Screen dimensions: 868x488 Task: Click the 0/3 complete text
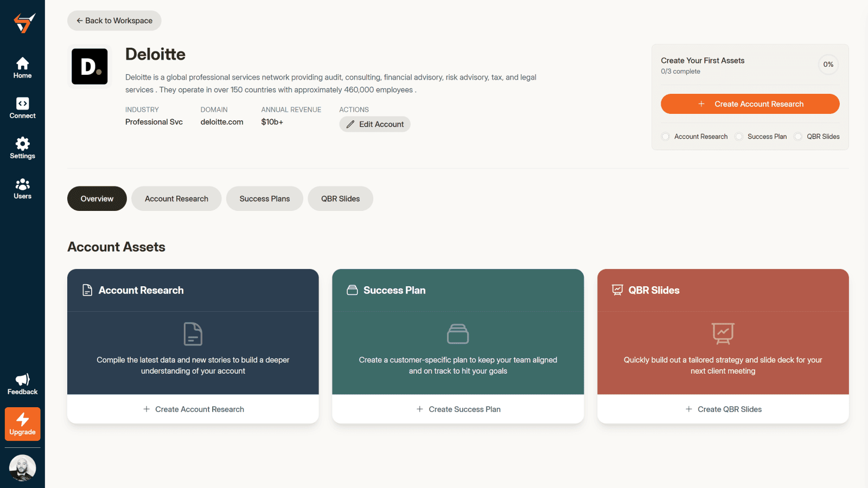[680, 72]
